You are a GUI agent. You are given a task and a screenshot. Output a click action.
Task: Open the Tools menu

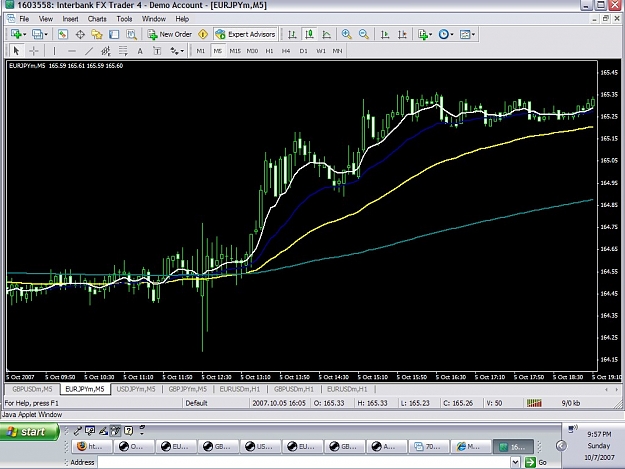[x=124, y=19]
